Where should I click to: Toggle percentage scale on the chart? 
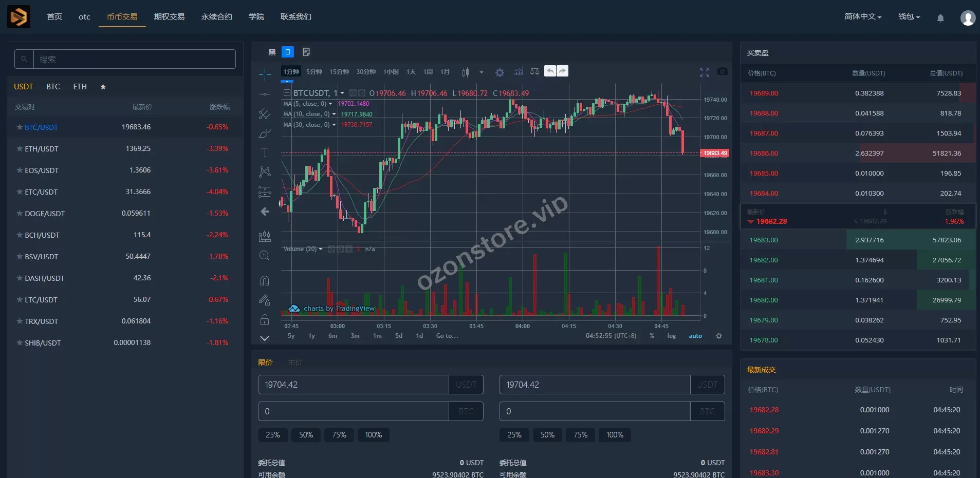coord(652,336)
